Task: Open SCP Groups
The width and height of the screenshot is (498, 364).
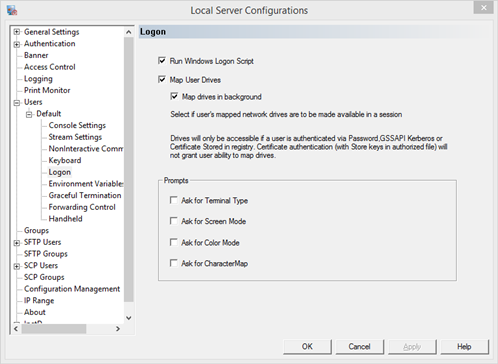Action: [x=44, y=277]
